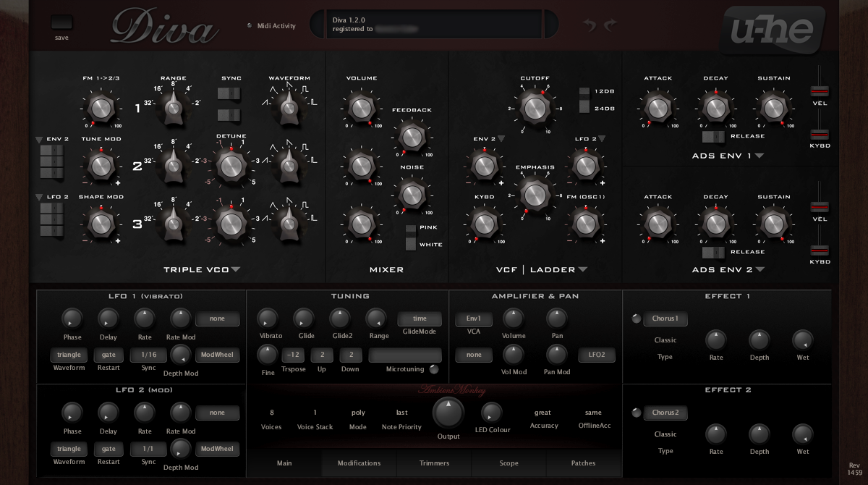
Task: Click the Transpose -12 value field
Action: tap(293, 355)
